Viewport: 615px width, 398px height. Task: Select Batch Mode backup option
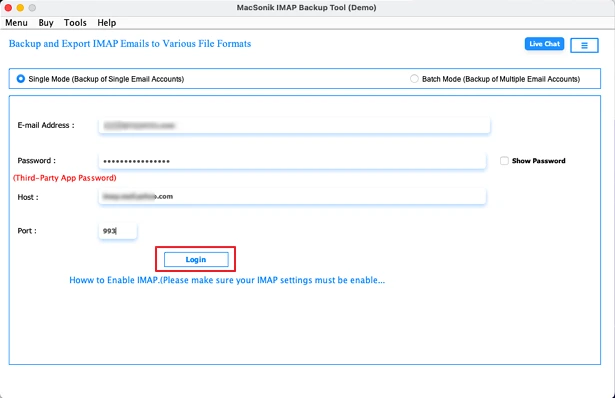[x=414, y=79]
